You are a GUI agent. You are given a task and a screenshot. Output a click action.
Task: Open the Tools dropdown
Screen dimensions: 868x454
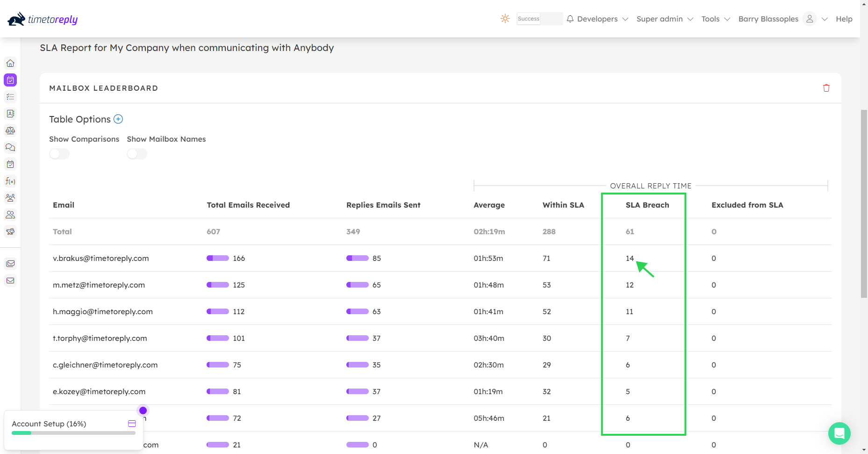pos(716,19)
